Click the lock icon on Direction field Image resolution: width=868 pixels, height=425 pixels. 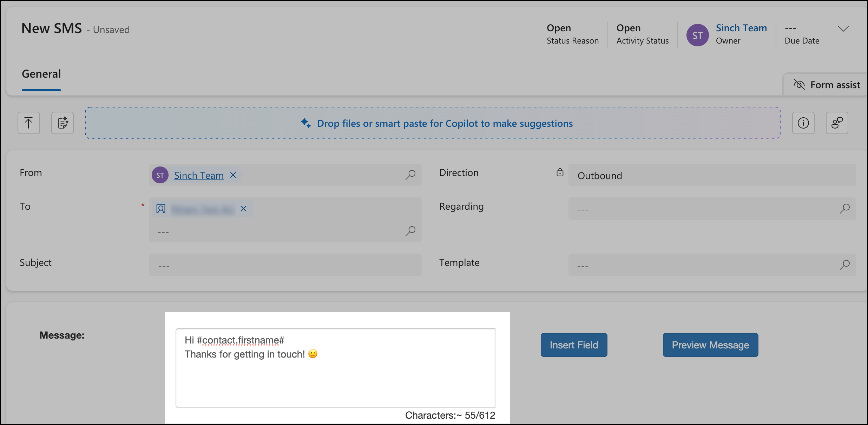[x=560, y=173]
